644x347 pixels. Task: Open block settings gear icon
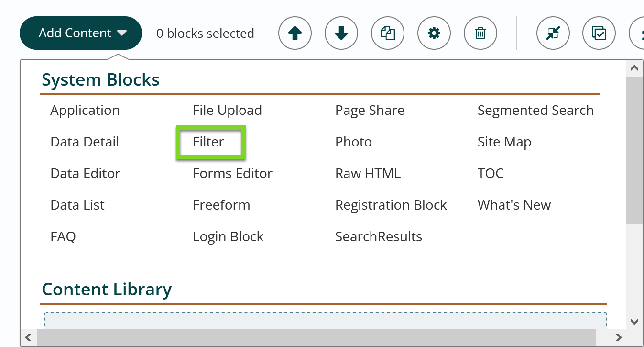pyautogui.click(x=434, y=33)
